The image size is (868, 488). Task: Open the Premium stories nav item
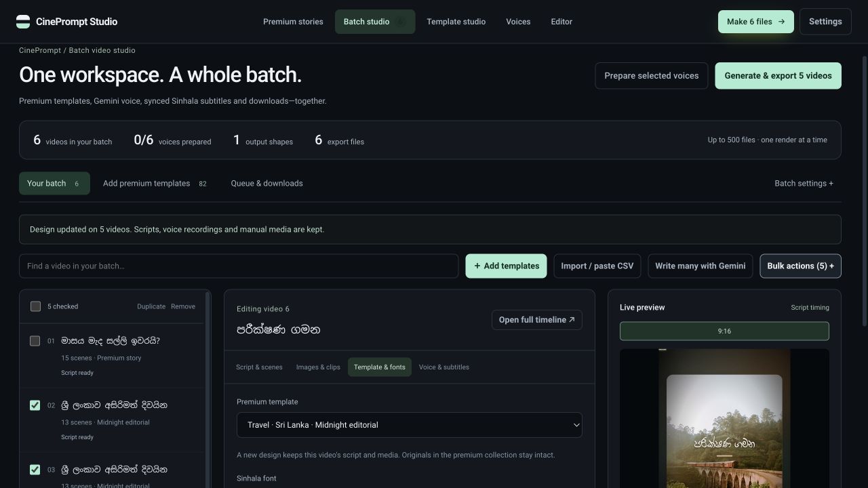[293, 22]
